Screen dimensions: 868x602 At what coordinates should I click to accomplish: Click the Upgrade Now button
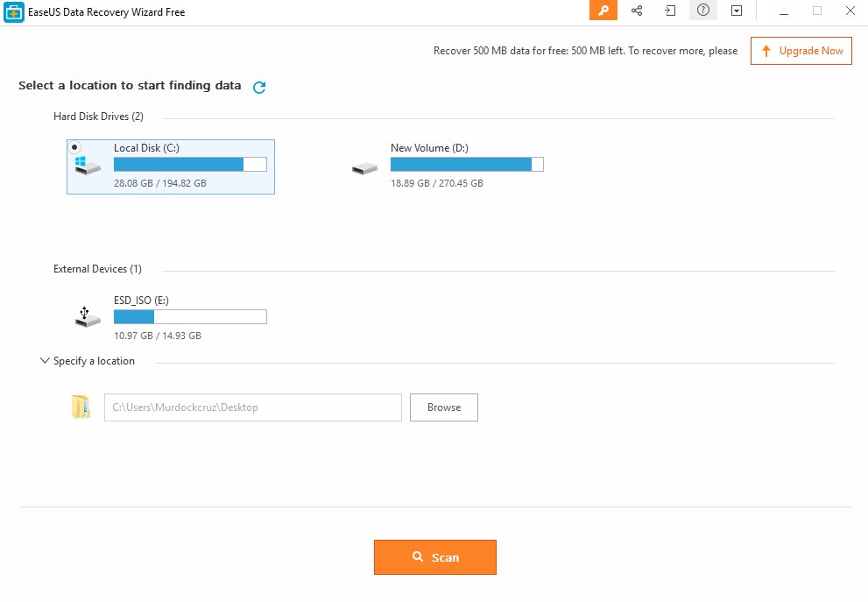(x=801, y=51)
